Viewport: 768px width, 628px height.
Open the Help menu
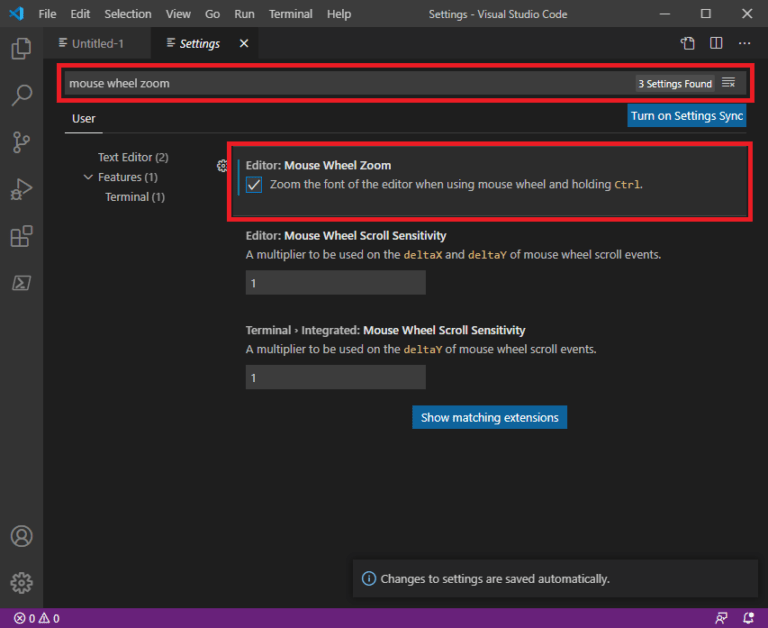click(x=339, y=14)
